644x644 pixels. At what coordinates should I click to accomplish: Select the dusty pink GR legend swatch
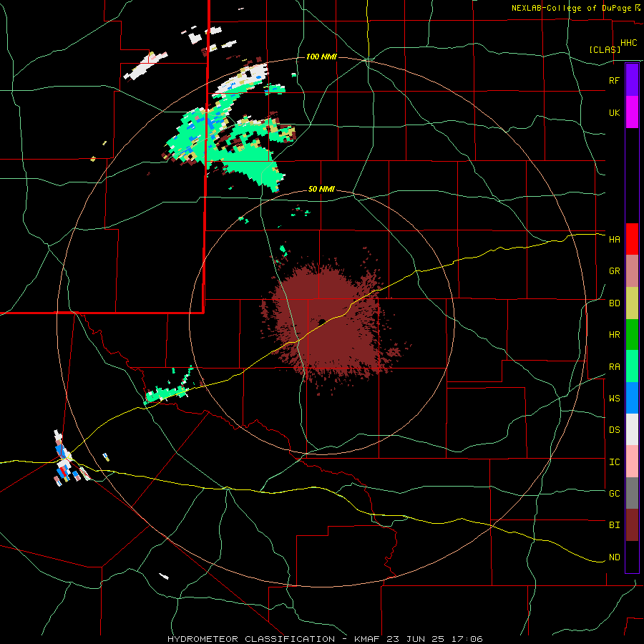click(x=632, y=271)
